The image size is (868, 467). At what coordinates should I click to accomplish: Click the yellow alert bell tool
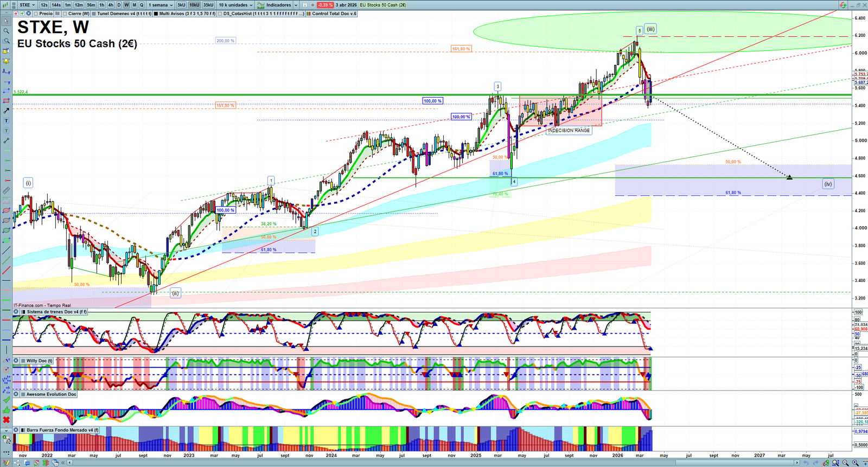click(6, 61)
